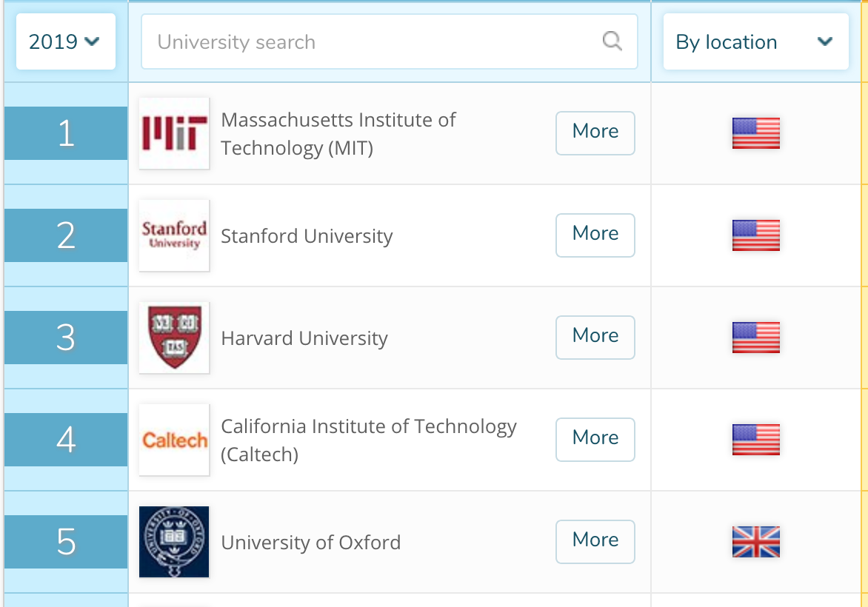
Task: Click the UK flag beside University of Oxford
Action: click(755, 542)
